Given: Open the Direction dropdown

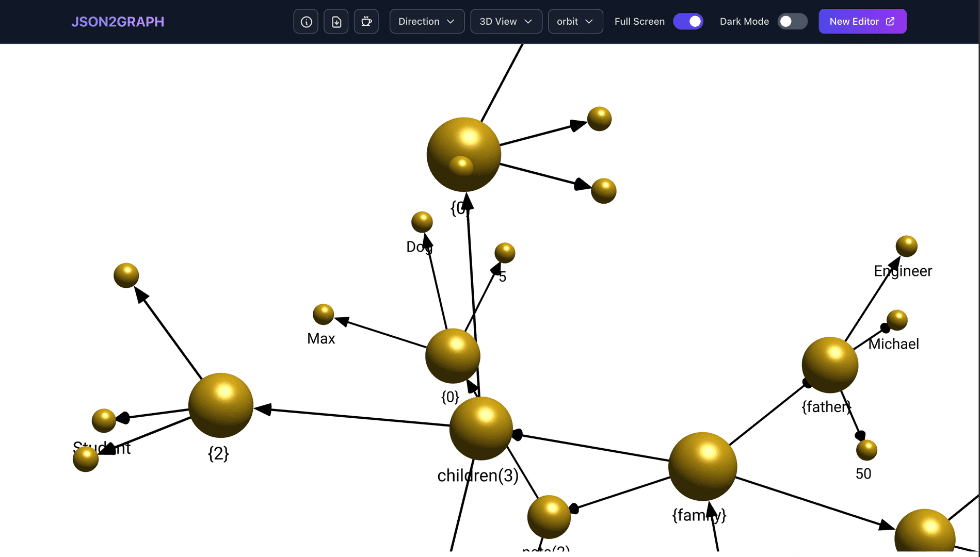Looking at the screenshot, I should (427, 21).
